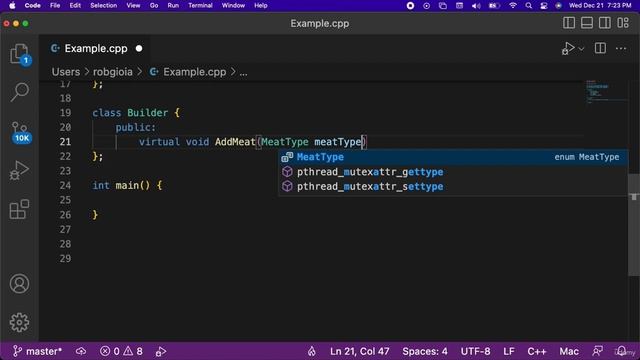Select pthread_mutexattr_gettype suggestion
The width and height of the screenshot is (640, 360).
point(453,172)
